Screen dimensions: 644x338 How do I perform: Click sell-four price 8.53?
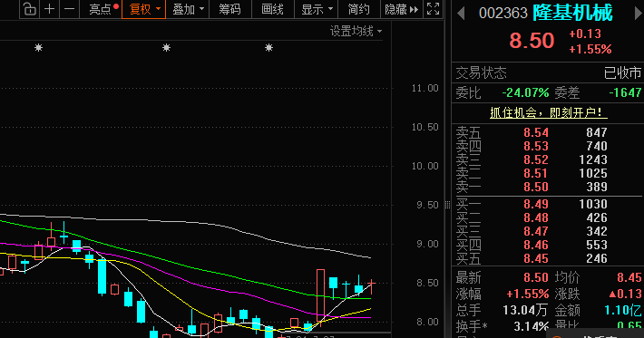coord(536,146)
